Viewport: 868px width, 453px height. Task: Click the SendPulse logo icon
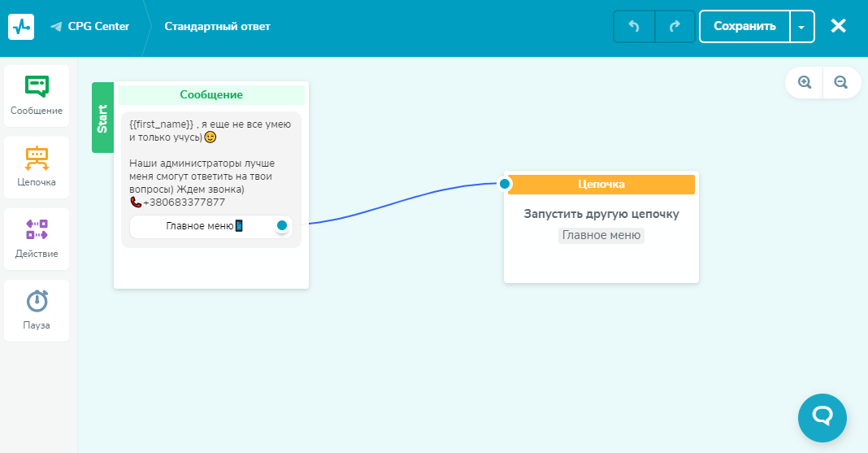click(21, 26)
